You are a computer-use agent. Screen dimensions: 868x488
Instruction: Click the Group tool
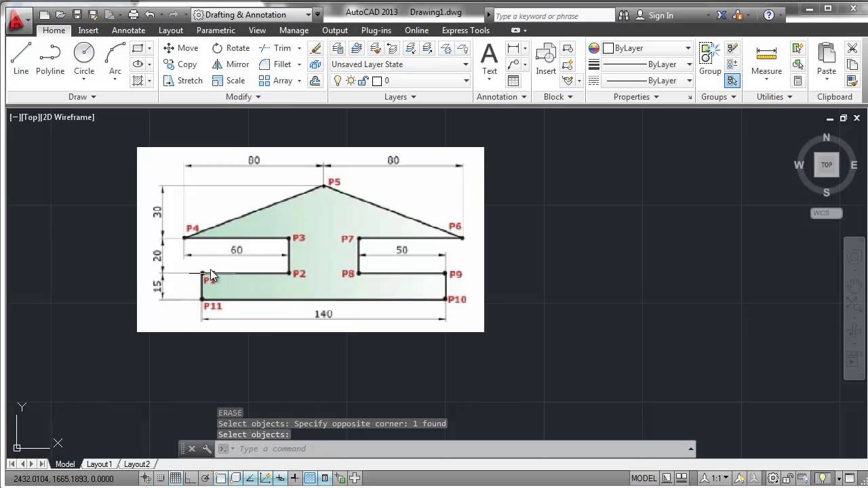click(710, 59)
